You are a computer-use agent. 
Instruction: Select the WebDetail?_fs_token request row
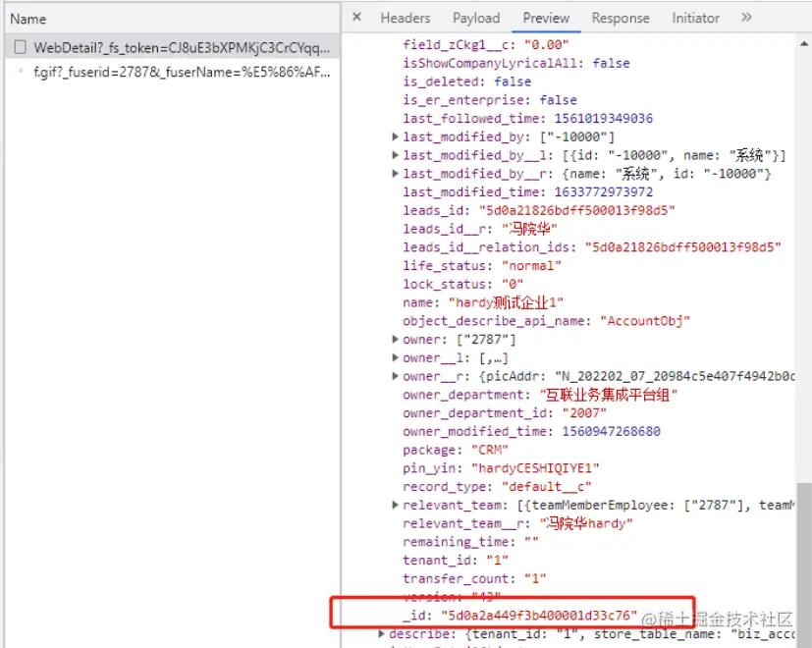click(x=173, y=47)
